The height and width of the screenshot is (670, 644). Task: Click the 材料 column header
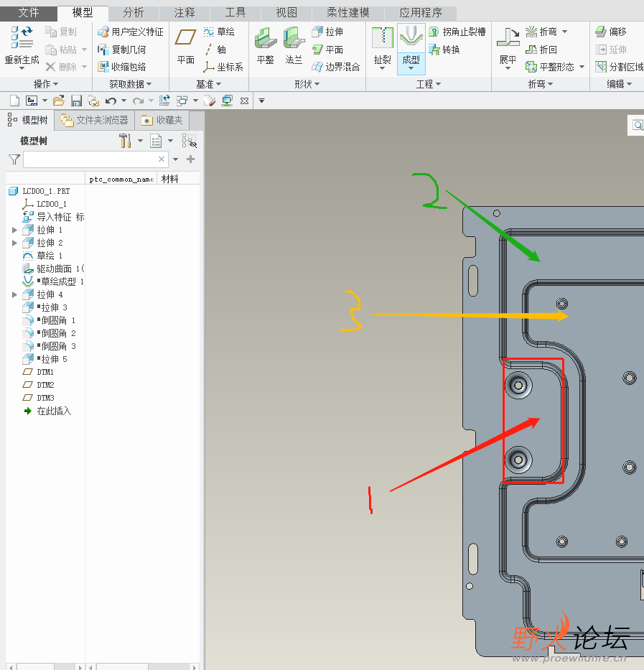click(x=169, y=179)
